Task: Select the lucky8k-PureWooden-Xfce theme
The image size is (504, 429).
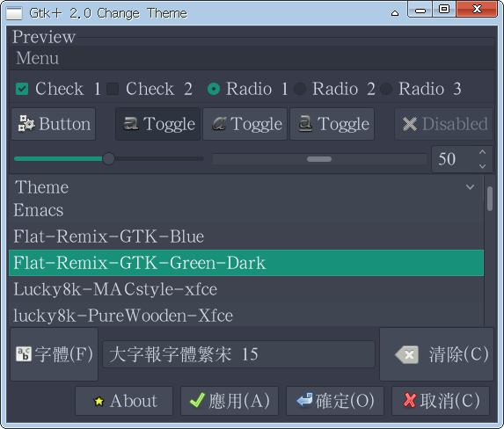Action: point(246,315)
